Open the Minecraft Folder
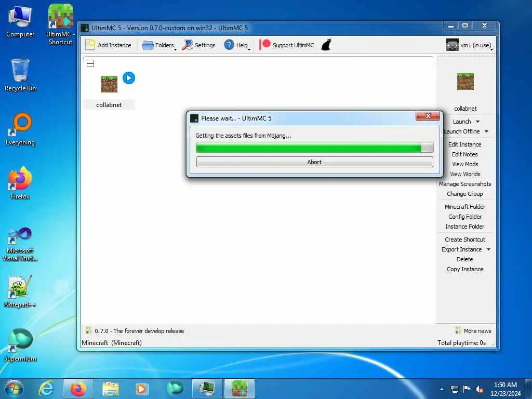 tap(465, 206)
